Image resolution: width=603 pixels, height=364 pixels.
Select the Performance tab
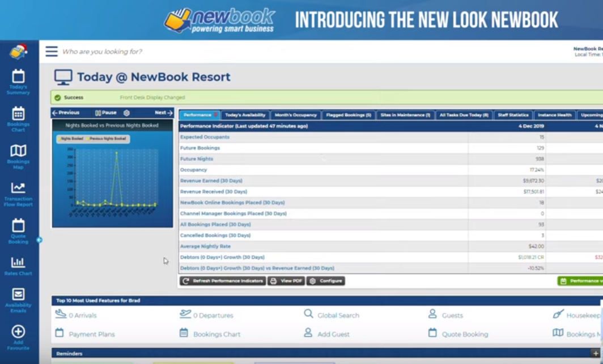tap(199, 115)
